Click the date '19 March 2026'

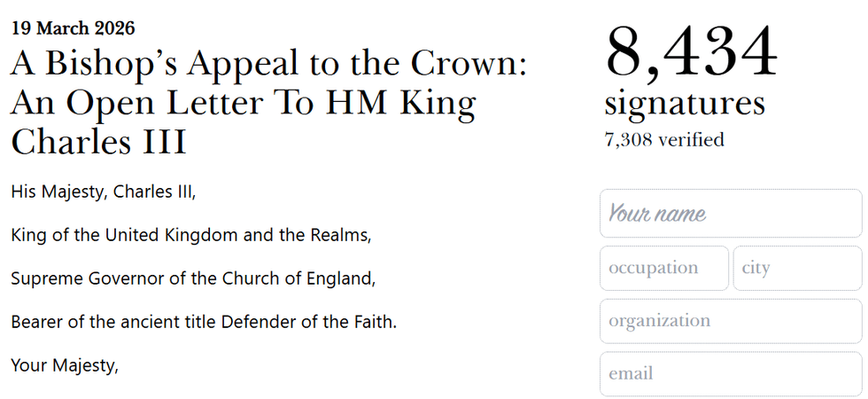tap(73, 28)
